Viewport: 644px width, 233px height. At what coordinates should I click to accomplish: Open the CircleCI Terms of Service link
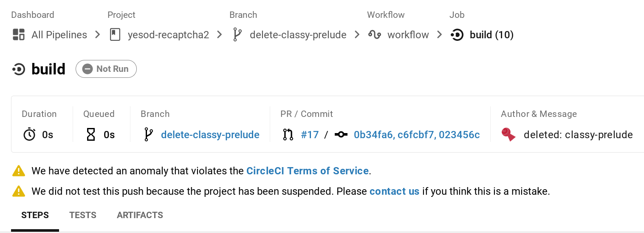click(308, 171)
